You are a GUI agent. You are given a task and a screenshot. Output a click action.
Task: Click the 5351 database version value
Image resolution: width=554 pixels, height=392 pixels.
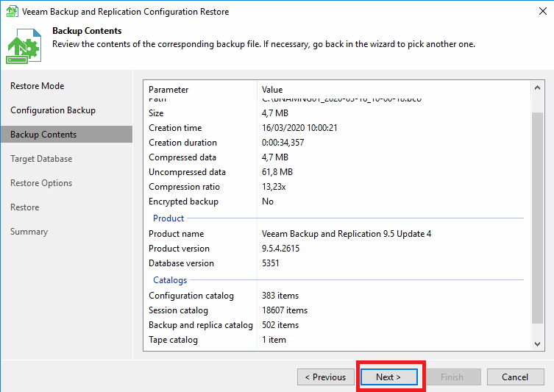pyautogui.click(x=270, y=263)
